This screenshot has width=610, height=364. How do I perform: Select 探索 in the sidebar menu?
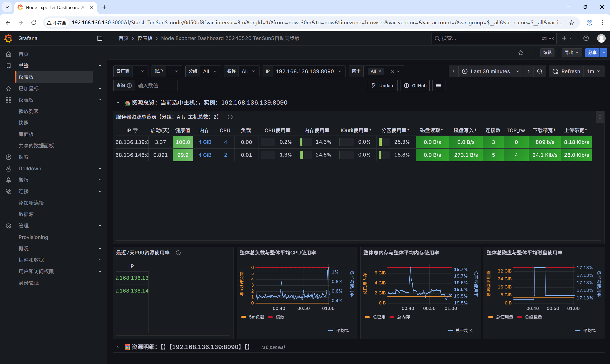[24, 157]
